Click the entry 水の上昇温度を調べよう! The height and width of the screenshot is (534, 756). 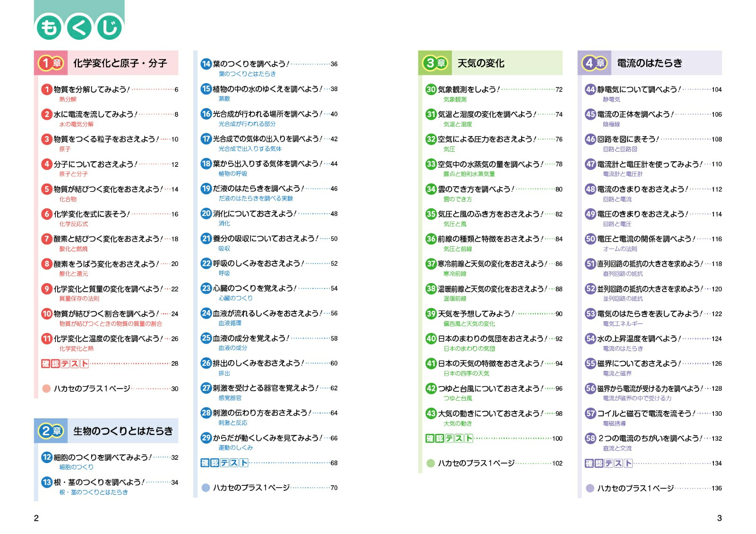(639, 338)
